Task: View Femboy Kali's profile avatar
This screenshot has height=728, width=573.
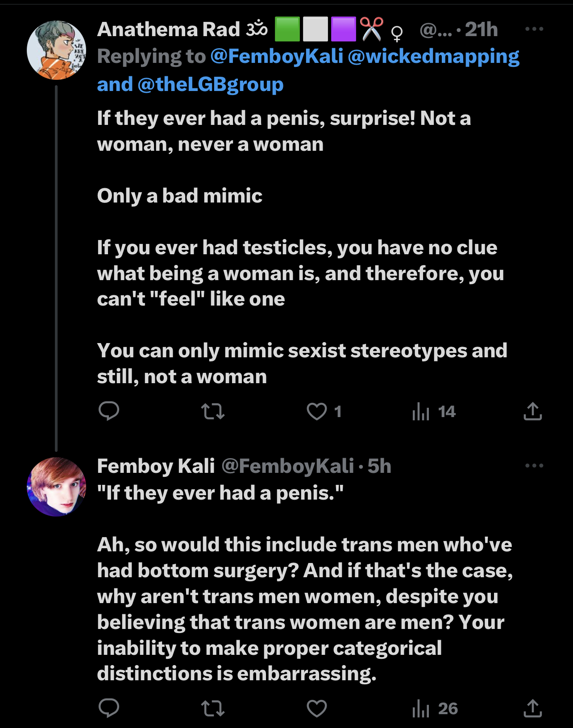Action: click(x=56, y=487)
